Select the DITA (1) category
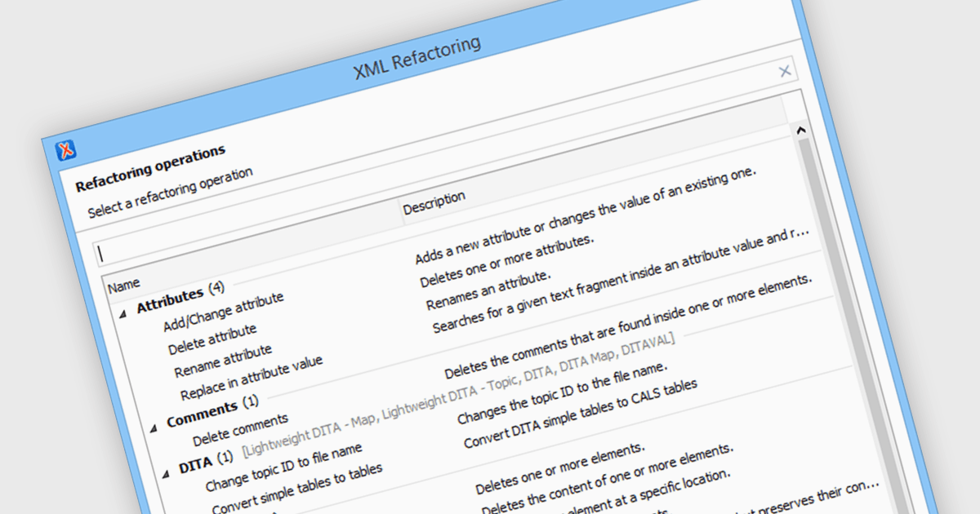980x514 pixels. (x=207, y=463)
